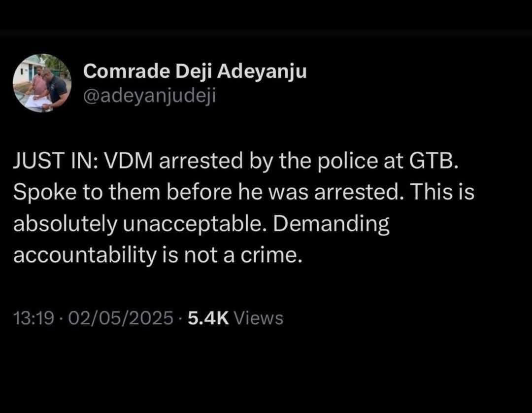Open Deji Adeyanju's profile picture

click(x=41, y=83)
